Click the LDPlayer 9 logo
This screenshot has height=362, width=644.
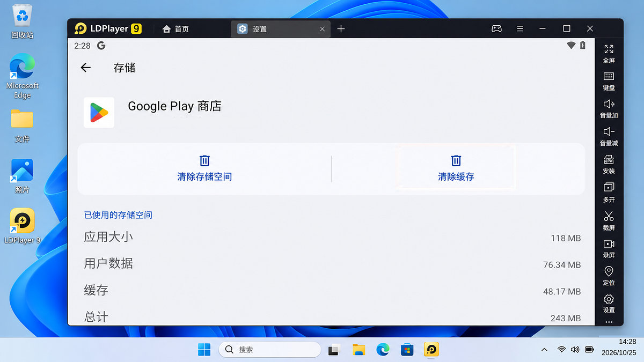[108, 28]
